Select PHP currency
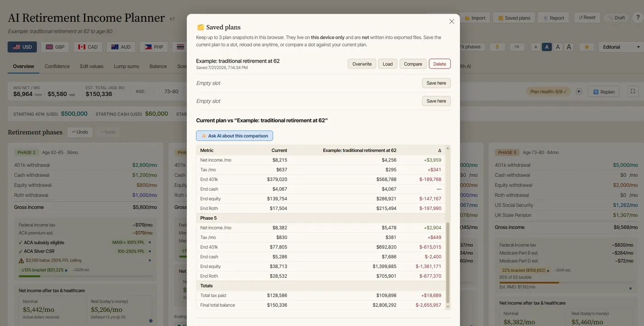Viewport: 644px width, 326px height. [154, 47]
